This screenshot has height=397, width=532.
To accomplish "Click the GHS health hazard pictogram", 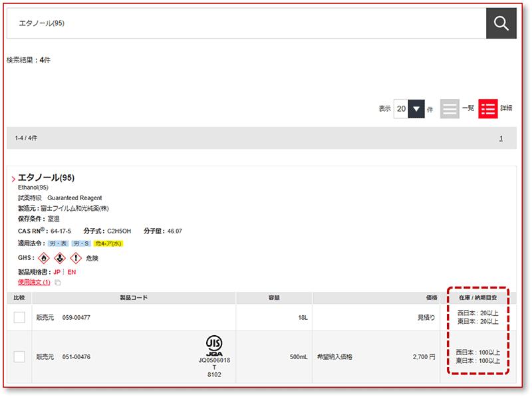I will [60, 258].
